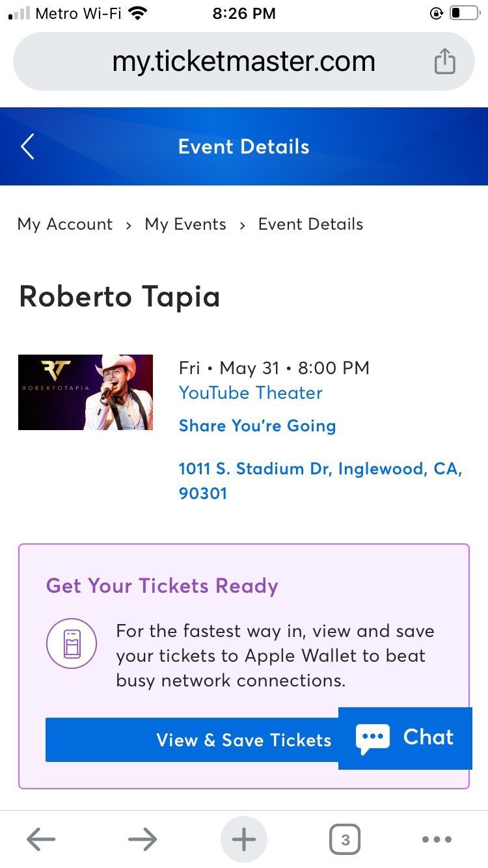Go back using the Event Details arrow
Image resolution: width=488 pixels, height=868 pixels.
point(27,146)
